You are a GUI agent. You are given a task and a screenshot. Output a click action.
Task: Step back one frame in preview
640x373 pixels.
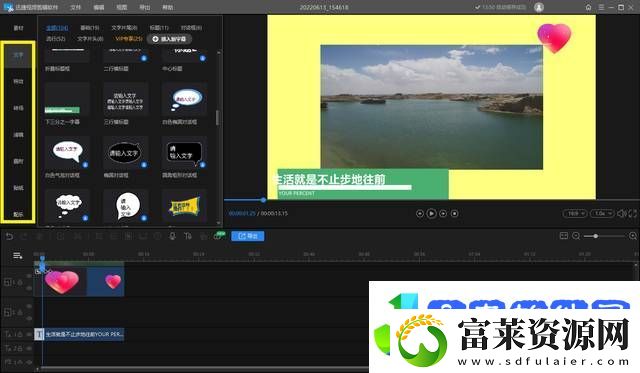(420, 213)
